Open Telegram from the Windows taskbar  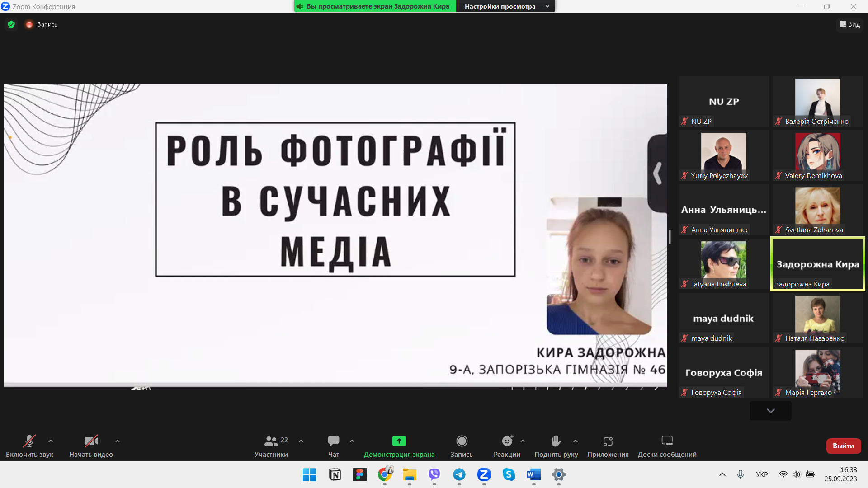click(459, 474)
